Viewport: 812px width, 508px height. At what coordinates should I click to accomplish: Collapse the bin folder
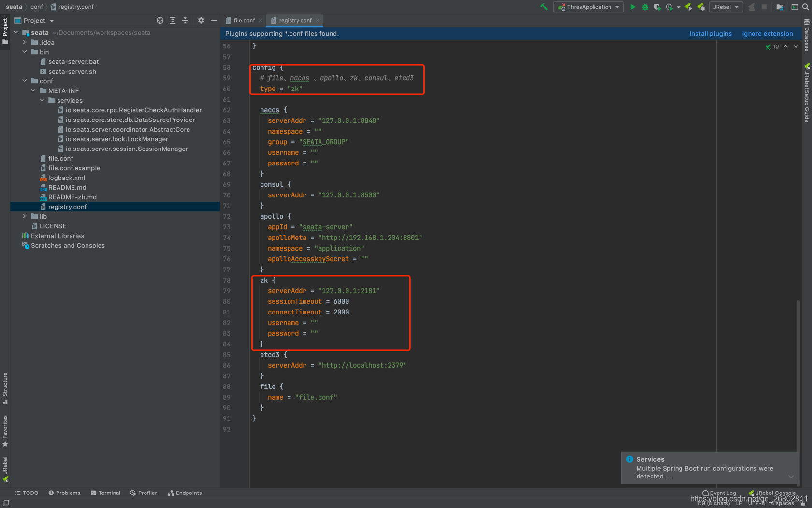25,52
